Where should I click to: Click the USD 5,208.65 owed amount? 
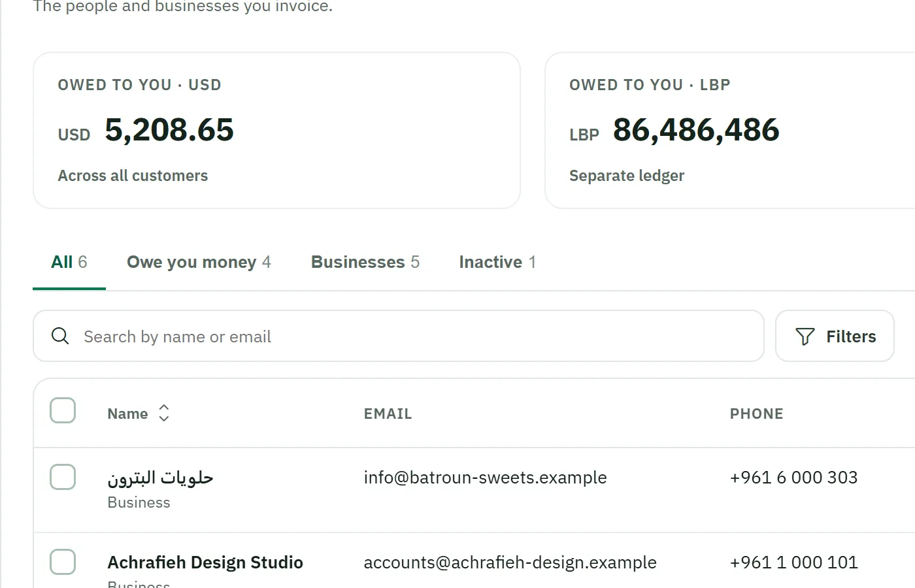pos(146,130)
